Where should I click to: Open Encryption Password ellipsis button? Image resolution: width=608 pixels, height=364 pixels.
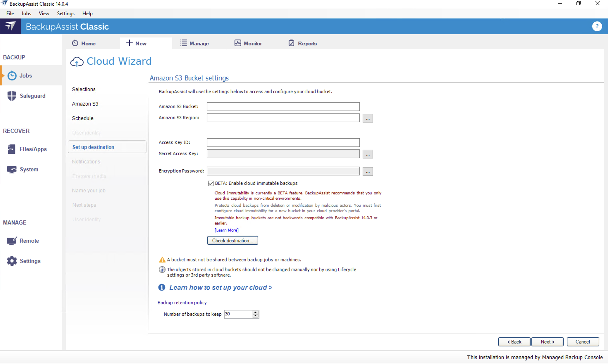point(368,171)
